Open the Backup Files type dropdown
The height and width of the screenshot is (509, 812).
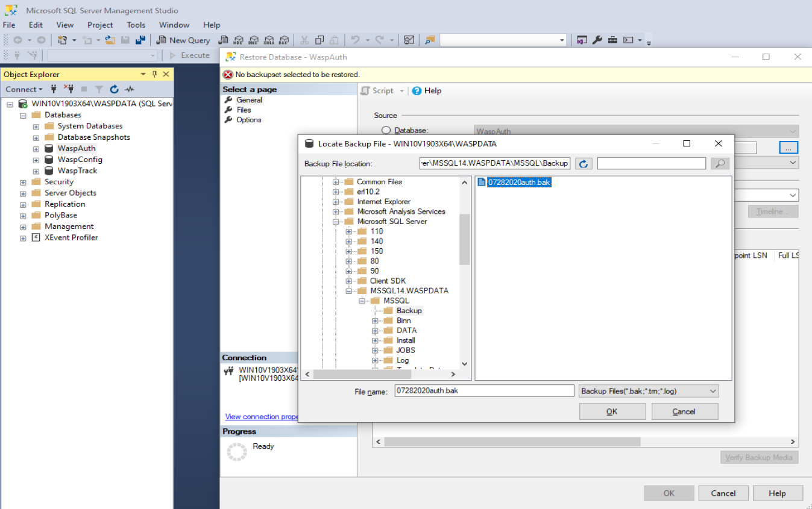point(713,391)
